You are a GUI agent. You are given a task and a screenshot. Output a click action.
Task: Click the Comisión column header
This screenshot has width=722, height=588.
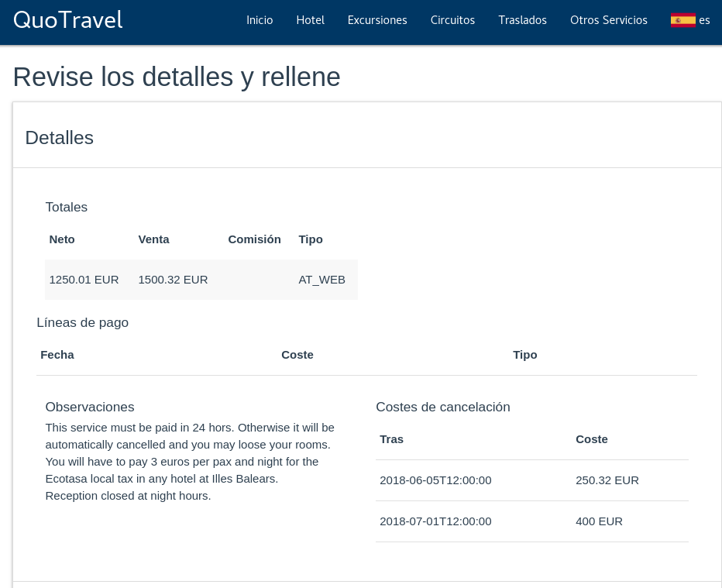pos(255,239)
